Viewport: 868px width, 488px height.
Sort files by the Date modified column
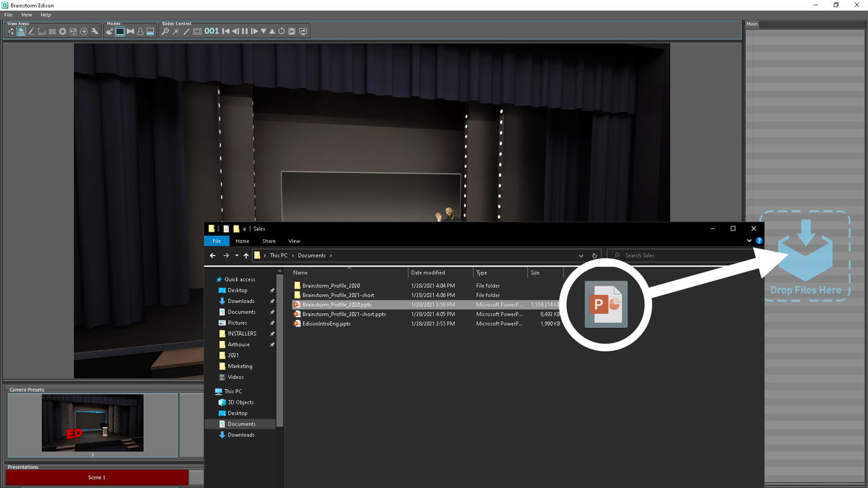pos(428,272)
